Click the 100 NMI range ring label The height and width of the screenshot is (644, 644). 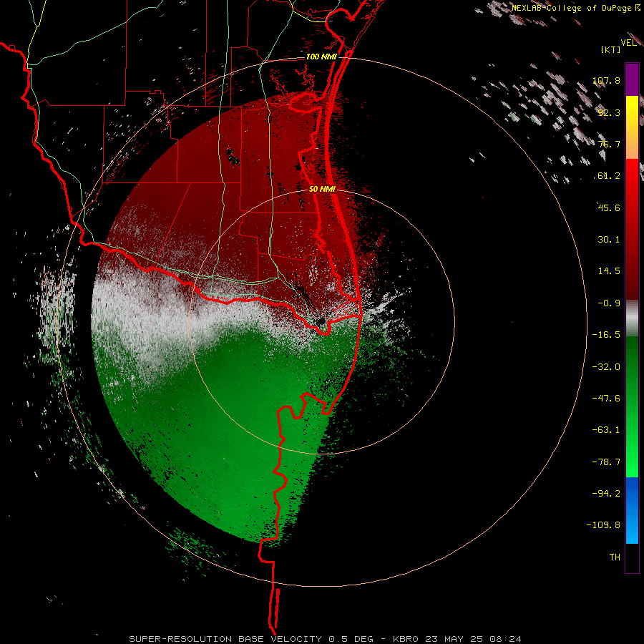coord(321,57)
